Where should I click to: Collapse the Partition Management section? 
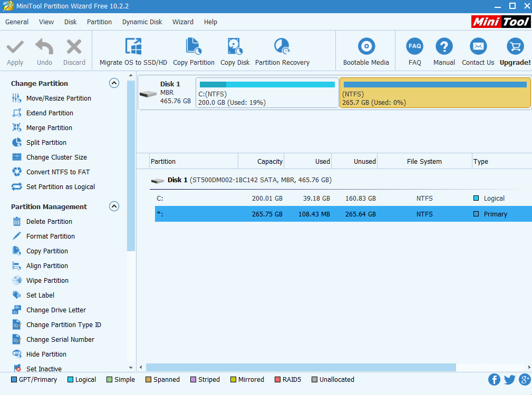pyautogui.click(x=114, y=206)
